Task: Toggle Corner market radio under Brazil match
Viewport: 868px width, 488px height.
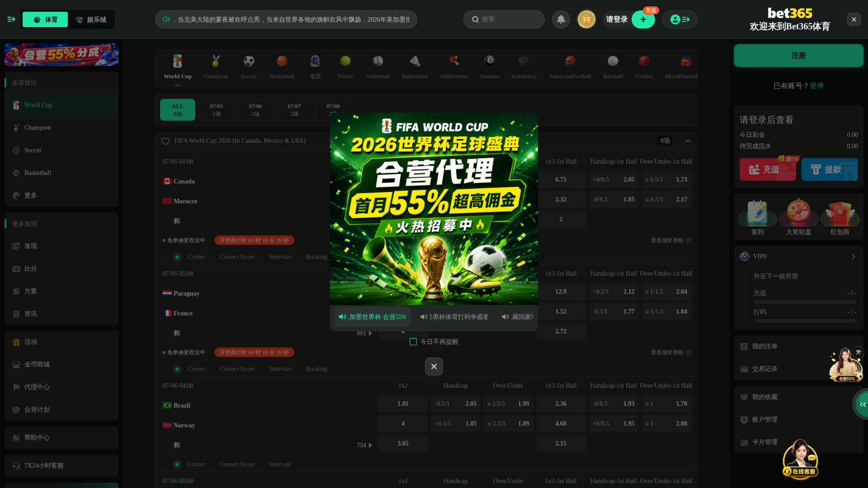Action: pos(177,465)
